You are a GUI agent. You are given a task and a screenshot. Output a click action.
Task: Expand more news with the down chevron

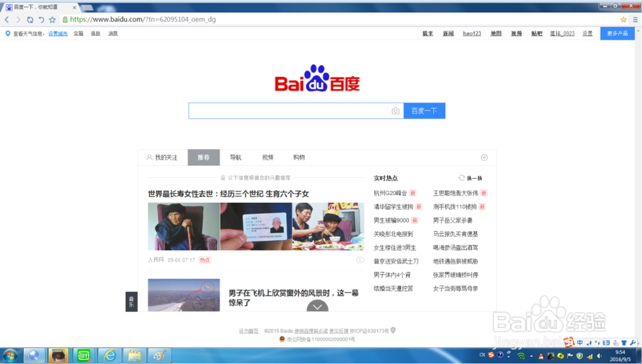tap(317, 306)
